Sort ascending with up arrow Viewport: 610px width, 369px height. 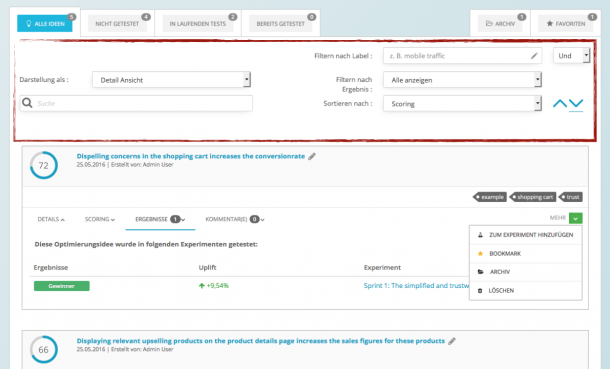pyautogui.click(x=560, y=103)
